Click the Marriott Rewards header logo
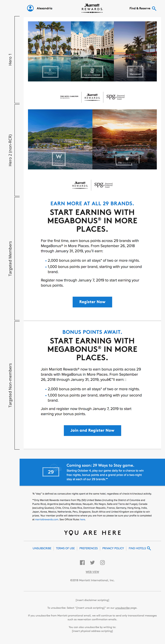Image resolution: width=165 pixels, height=644 pixels. click(92, 8)
